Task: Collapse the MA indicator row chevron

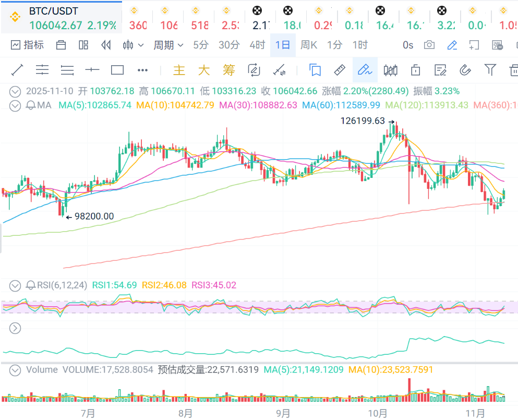Action: point(16,105)
